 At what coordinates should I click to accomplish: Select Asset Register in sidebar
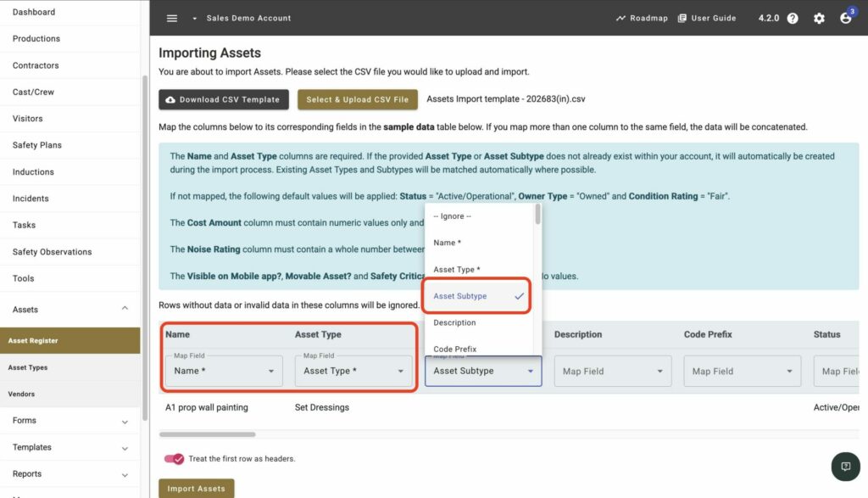[70, 341]
